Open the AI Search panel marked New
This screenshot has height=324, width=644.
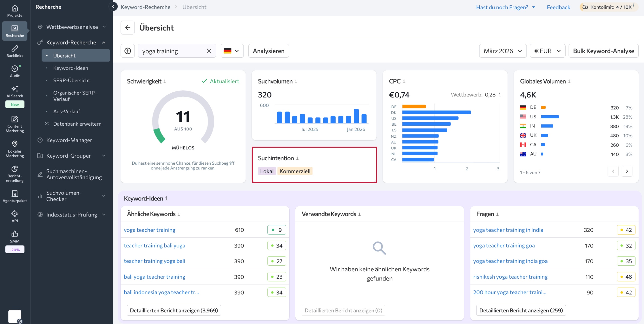[x=15, y=92]
